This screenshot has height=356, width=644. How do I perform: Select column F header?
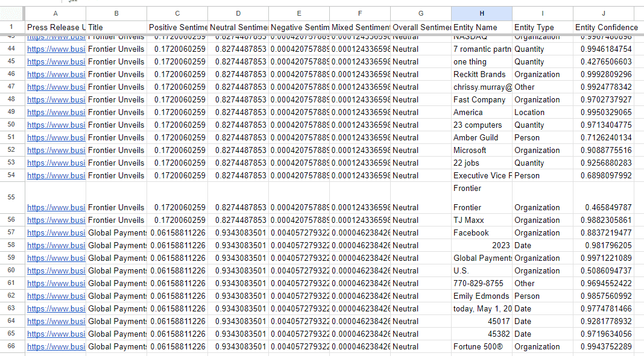360,13
